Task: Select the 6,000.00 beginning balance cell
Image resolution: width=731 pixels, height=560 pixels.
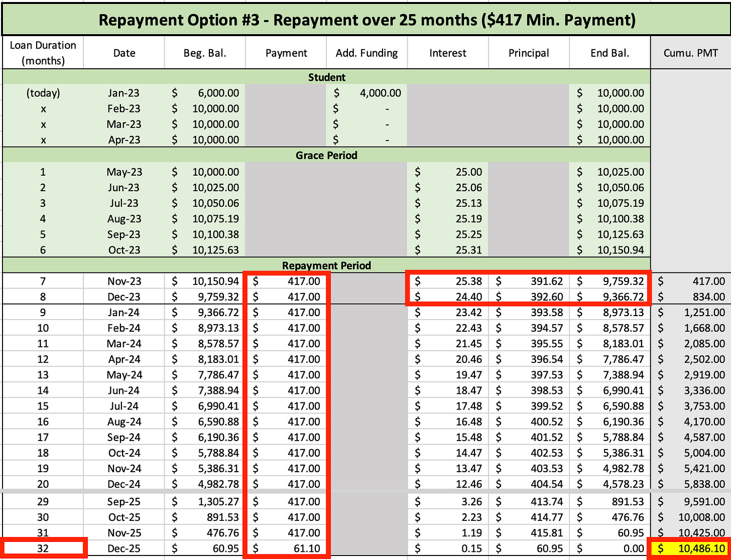Action: click(205, 93)
